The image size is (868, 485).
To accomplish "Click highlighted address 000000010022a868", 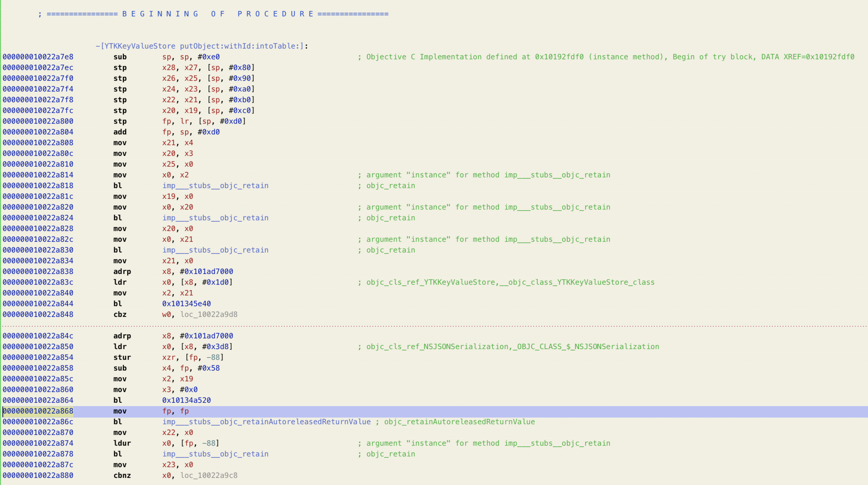I will click(38, 411).
